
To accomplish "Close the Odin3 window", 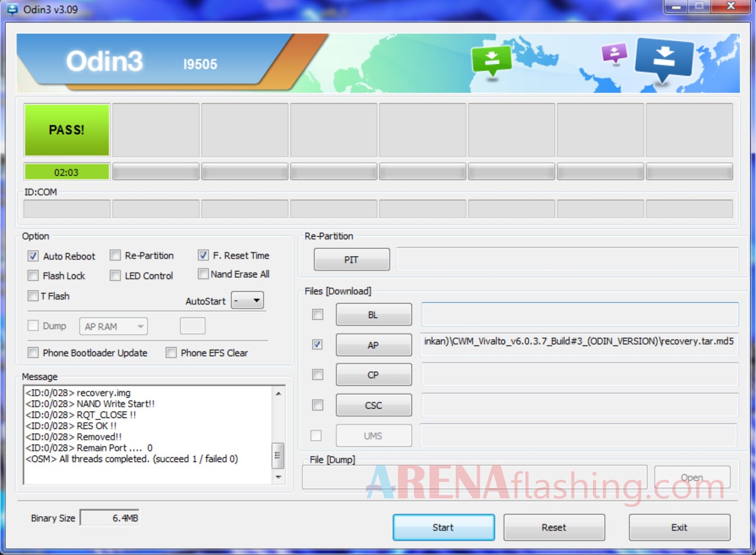I will pos(731,6).
